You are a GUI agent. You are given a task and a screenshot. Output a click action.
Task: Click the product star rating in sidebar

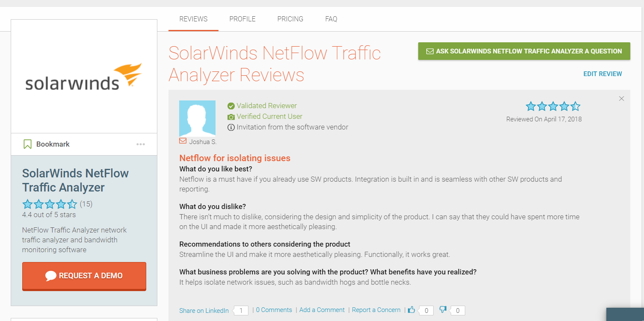50,204
